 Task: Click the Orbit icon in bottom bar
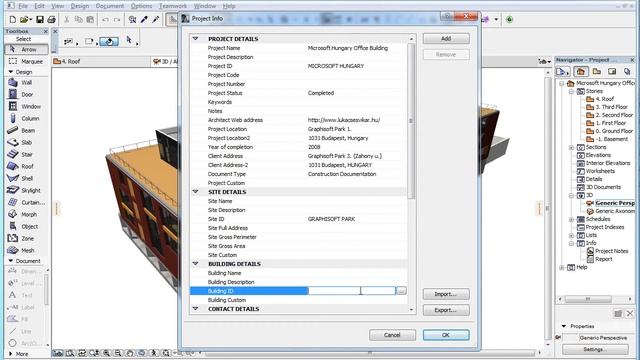tap(142, 353)
